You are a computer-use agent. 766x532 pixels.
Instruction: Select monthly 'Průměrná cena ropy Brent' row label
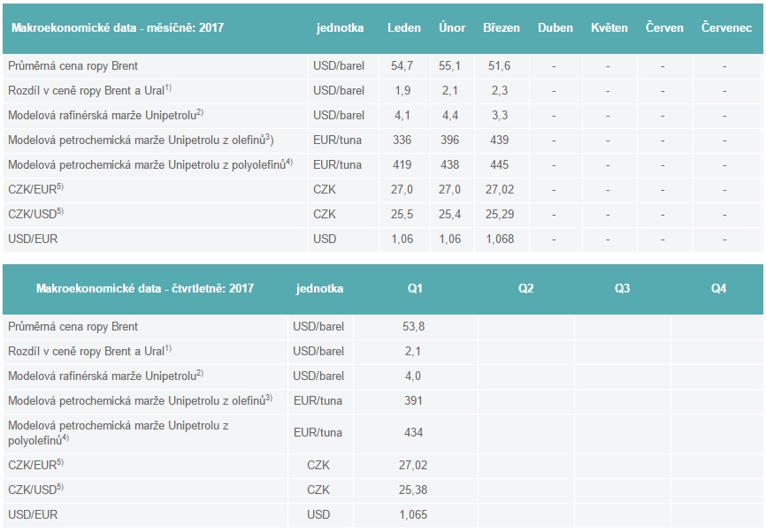pyautogui.click(x=73, y=66)
